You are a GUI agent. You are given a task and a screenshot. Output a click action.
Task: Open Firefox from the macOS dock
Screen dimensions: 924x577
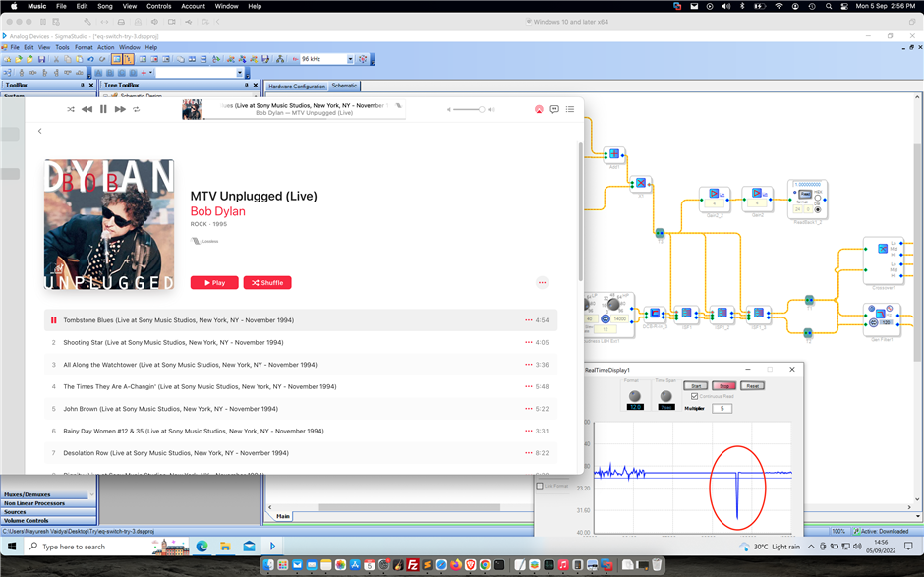(456, 565)
